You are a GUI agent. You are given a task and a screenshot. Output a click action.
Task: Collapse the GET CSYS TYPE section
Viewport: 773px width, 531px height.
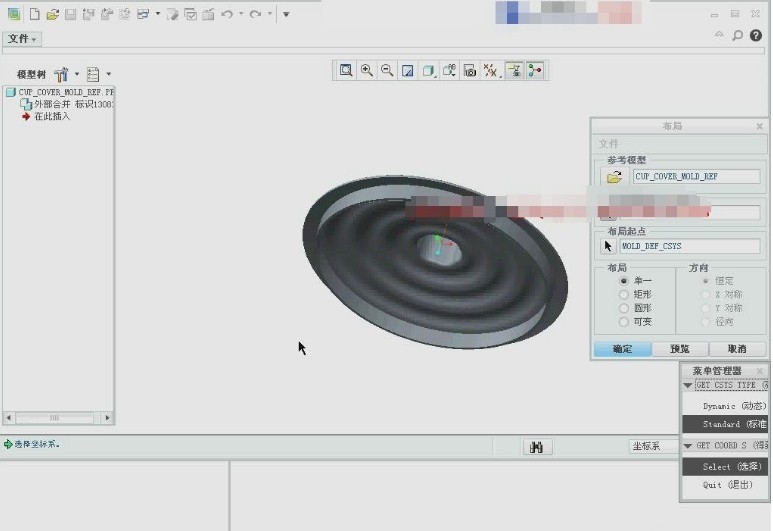tap(688, 386)
